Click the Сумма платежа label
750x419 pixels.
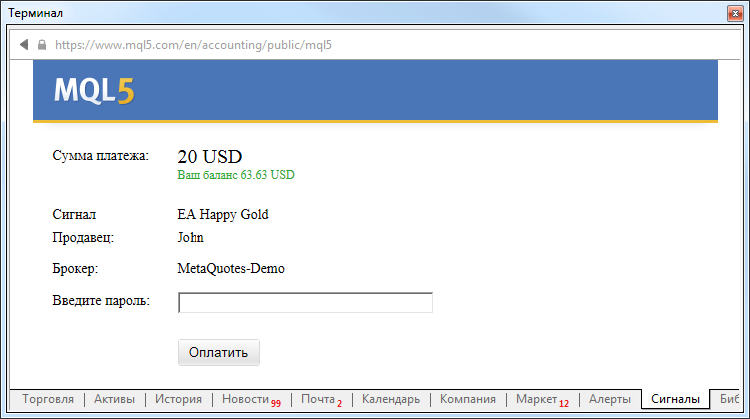click(100, 156)
